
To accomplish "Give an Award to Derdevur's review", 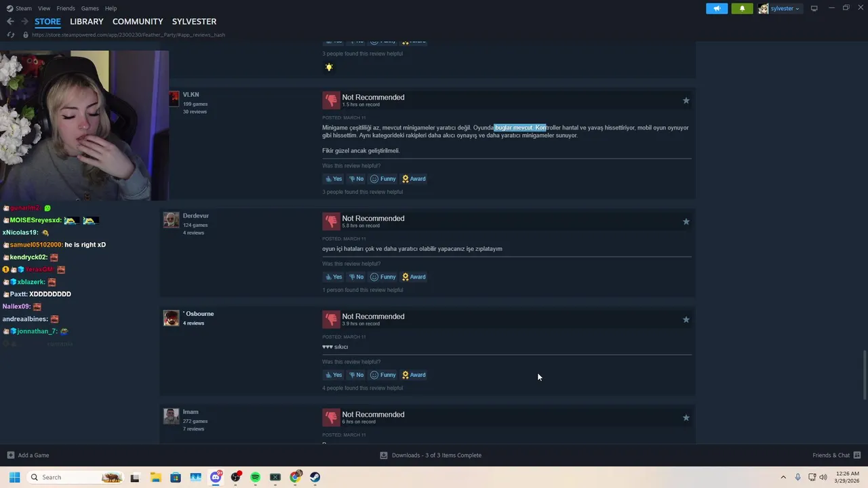I will [414, 277].
